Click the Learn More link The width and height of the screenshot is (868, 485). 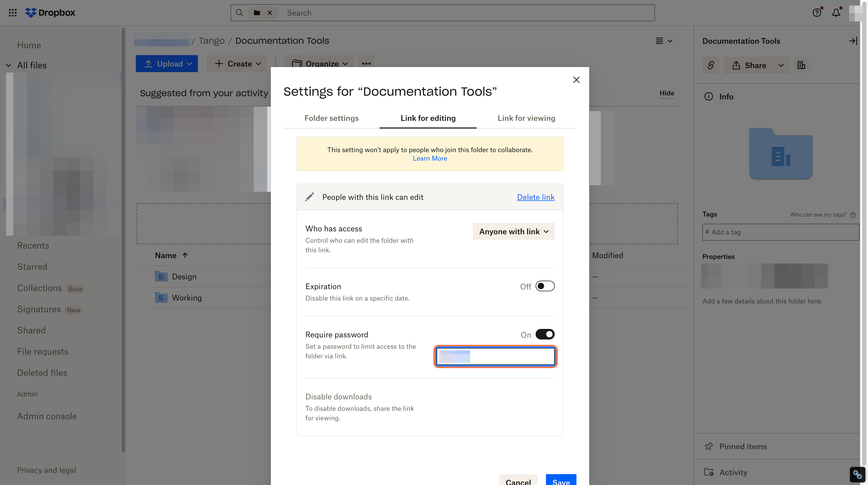(x=430, y=158)
